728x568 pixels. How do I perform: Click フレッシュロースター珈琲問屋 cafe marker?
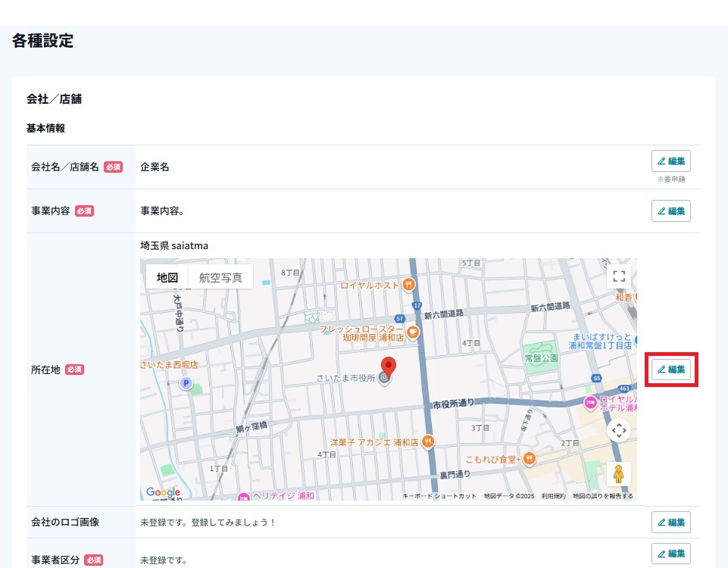tap(413, 332)
